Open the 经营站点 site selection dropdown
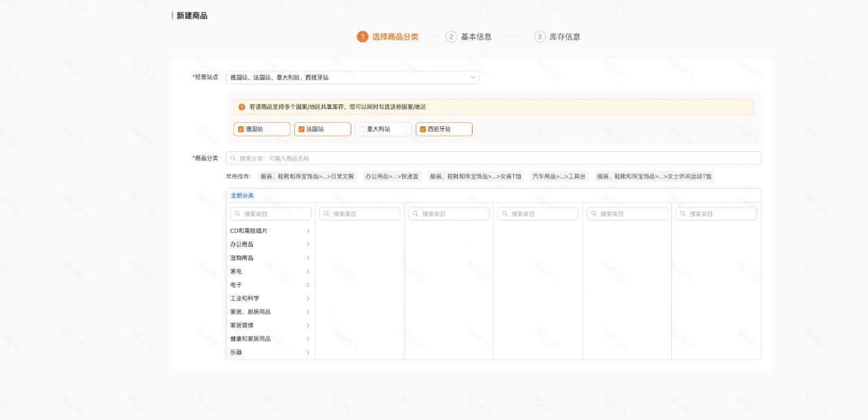 (353, 77)
